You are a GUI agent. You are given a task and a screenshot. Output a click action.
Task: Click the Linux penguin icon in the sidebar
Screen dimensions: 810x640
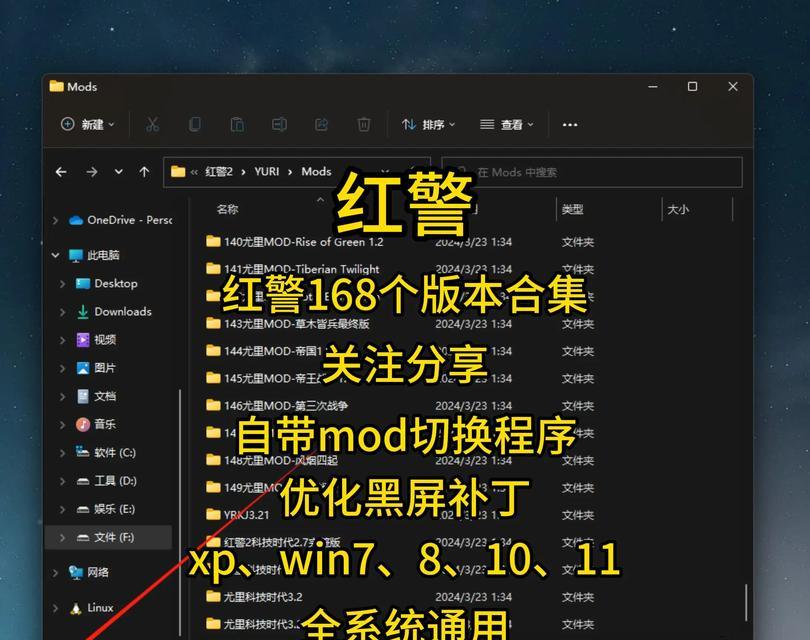coord(76,608)
